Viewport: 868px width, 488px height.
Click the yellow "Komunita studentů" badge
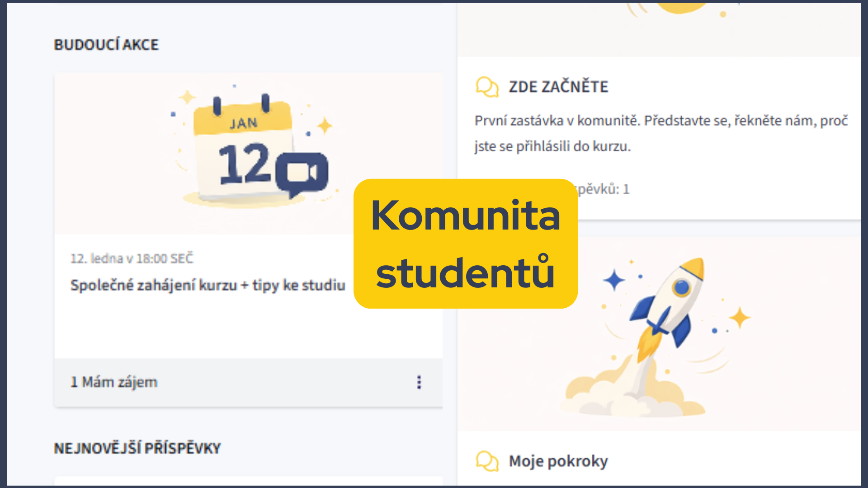point(465,244)
